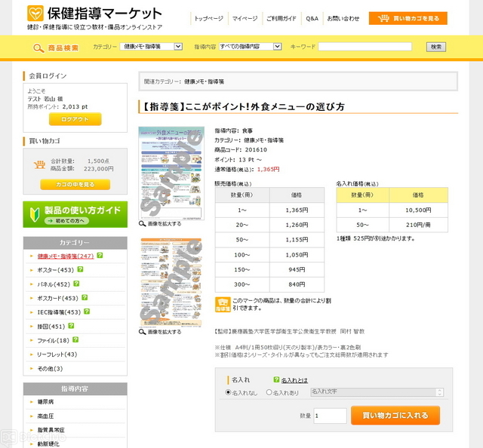Image resolution: width=483 pixels, height=448 pixels.
Task: Click the キーワード search input field
Action: point(365,47)
